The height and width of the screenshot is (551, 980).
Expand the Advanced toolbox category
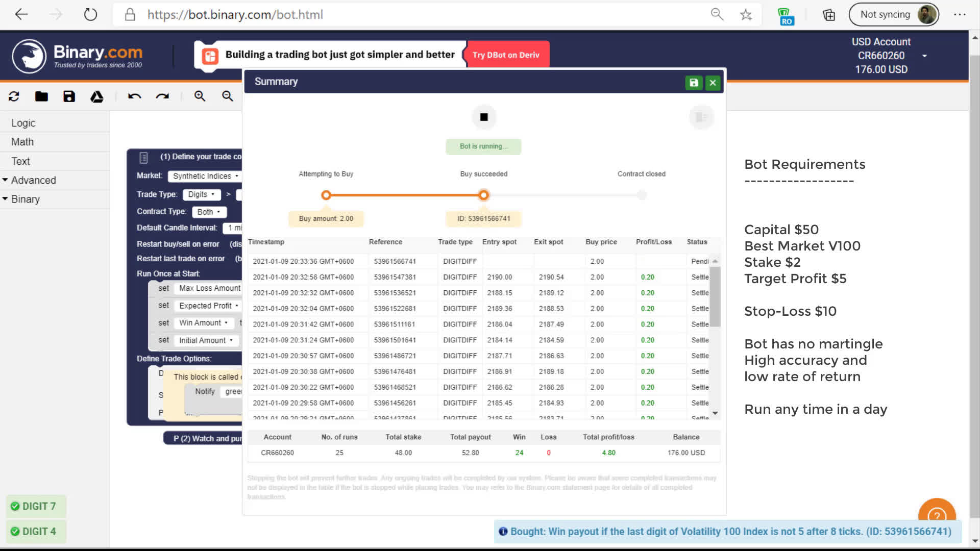pyautogui.click(x=33, y=180)
